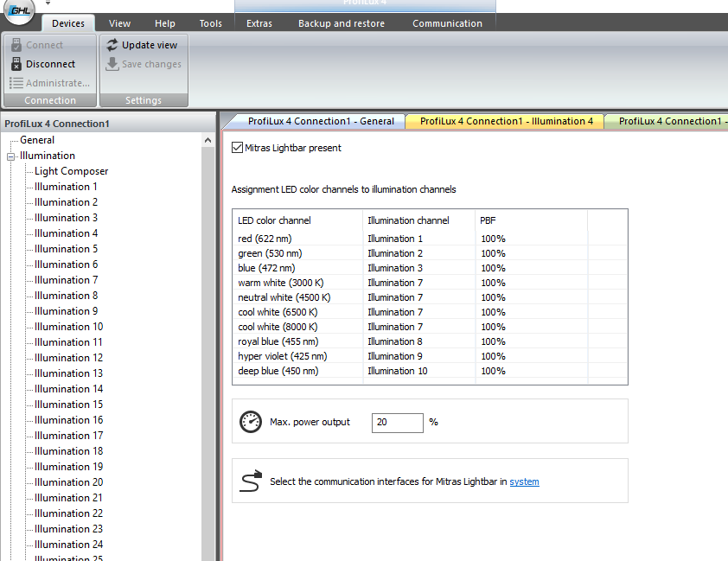Open the View ribbon tab
Viewport: 728px width, 561px height.
click(120, 23)
